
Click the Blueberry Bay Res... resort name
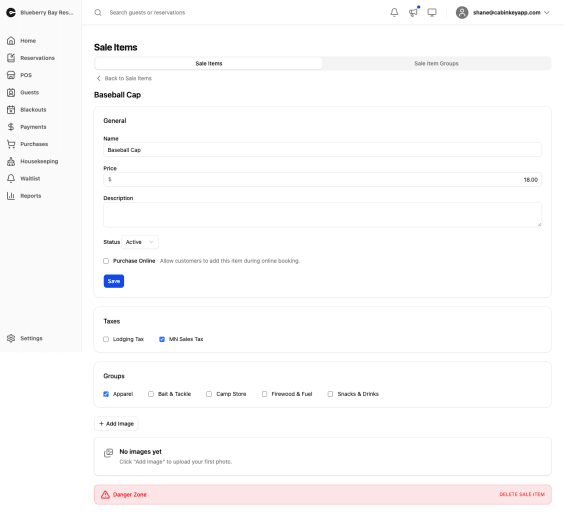click(x=47, y=13)
